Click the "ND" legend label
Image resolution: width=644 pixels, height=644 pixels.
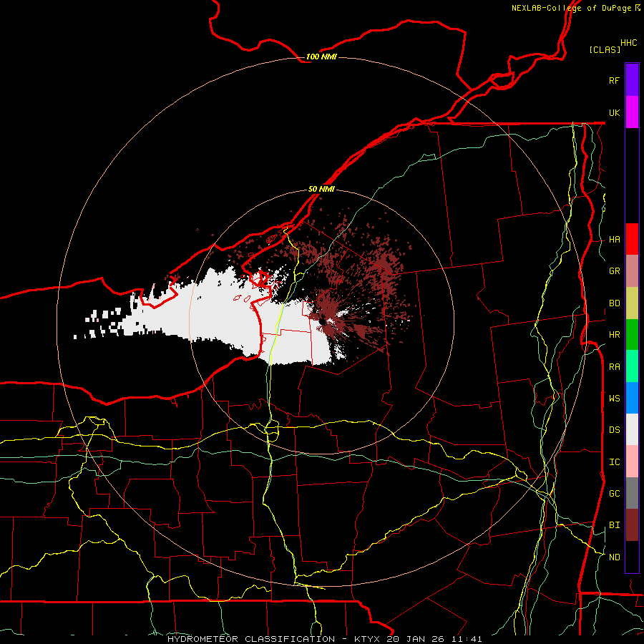coord(614,557)
